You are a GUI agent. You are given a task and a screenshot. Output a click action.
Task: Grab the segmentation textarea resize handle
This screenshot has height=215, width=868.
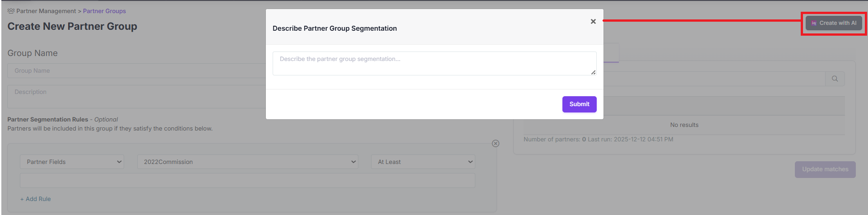tap(593, 72)
